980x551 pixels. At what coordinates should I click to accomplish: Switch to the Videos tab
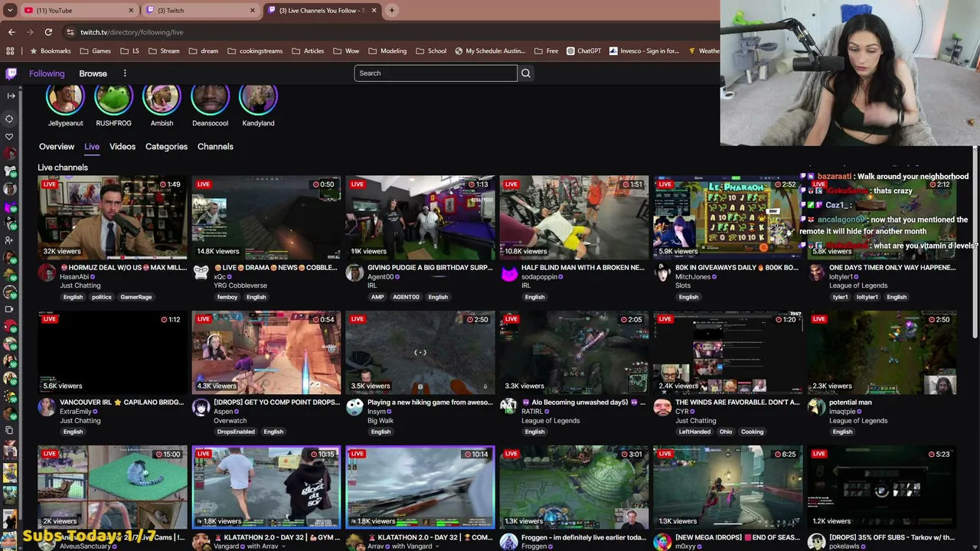122,147
